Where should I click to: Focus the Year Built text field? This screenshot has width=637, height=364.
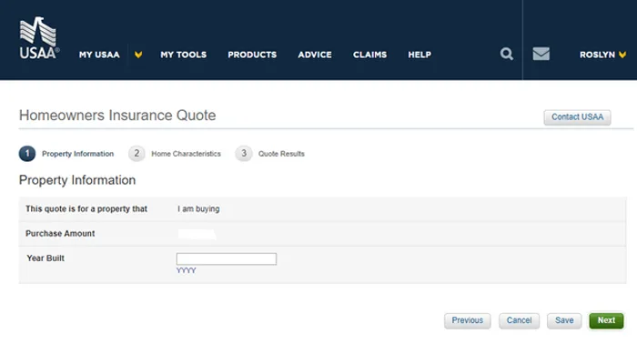tap(226, 259)
